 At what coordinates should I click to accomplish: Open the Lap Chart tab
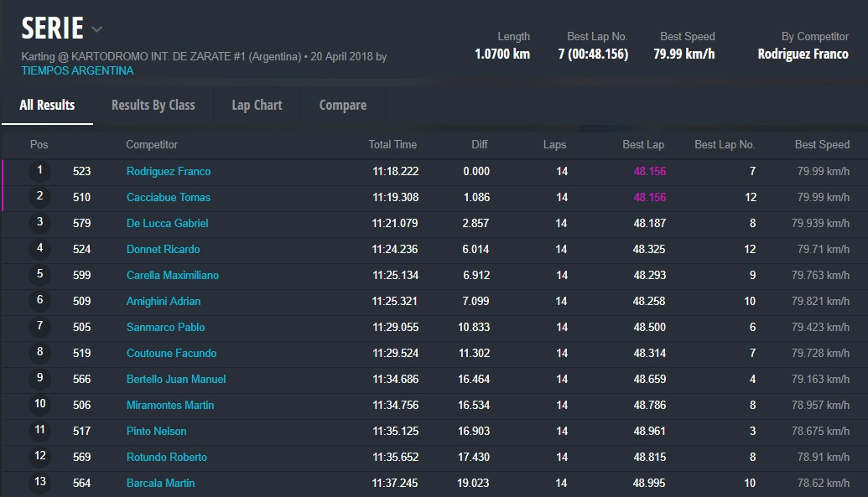257,105
